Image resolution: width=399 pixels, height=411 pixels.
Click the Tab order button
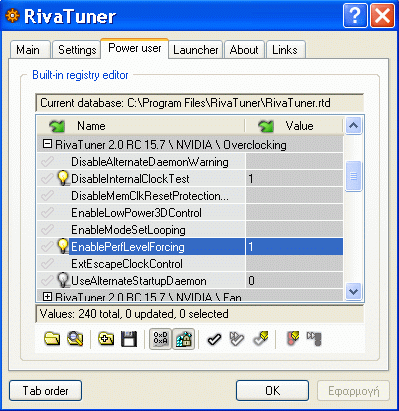pyautogui.click(x=45, y=391)
